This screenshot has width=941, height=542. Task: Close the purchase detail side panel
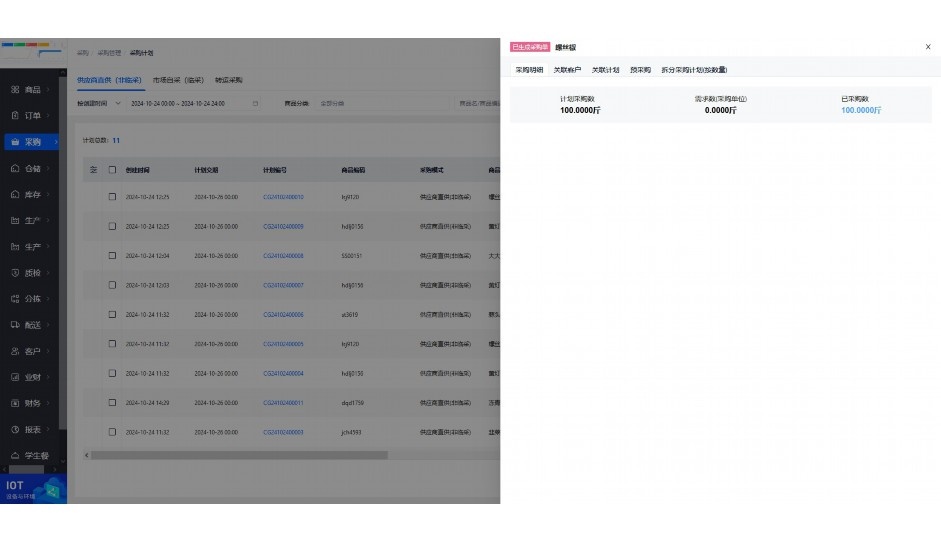point(928,47)
